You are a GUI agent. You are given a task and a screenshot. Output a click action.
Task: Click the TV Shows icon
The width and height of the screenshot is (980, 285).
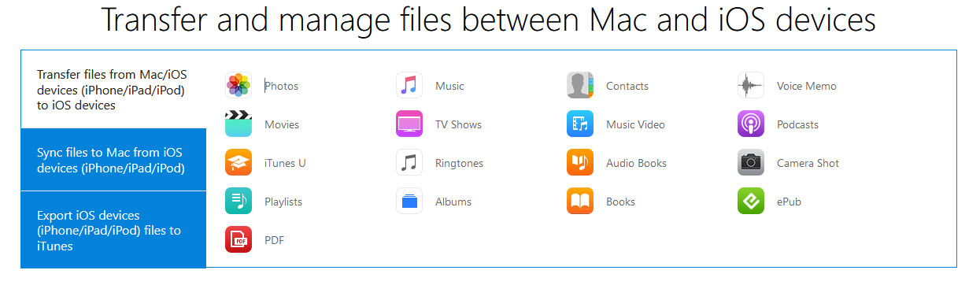[409, 124]
